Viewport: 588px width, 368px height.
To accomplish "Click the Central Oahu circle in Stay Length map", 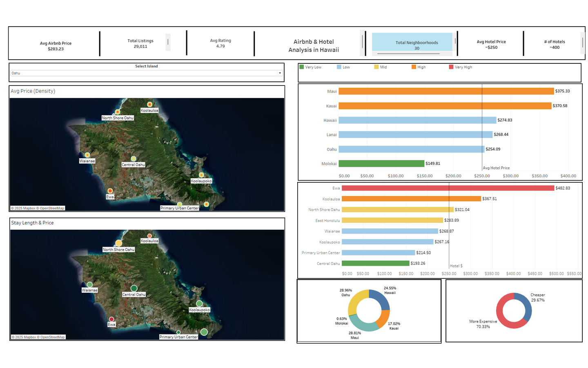I will coord(134,288).
